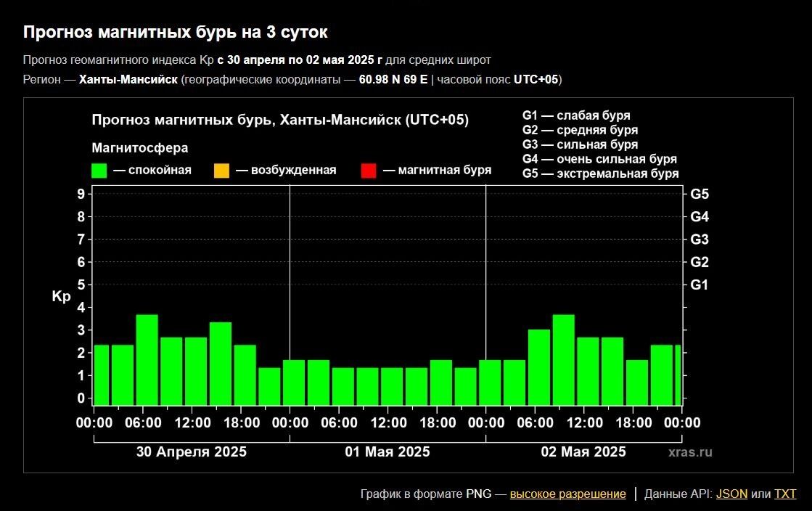Click the "Kp" axis label

click(x=61, y=296)
